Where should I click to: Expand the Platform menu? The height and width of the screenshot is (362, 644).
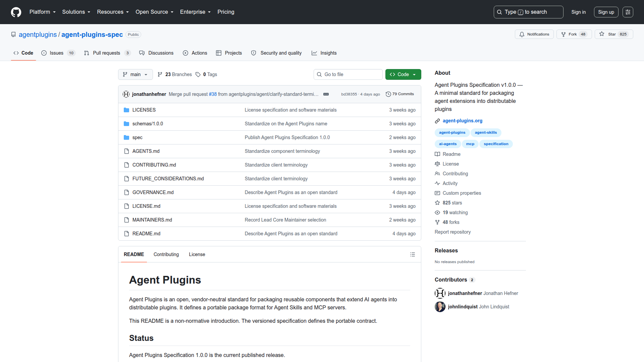43,12
